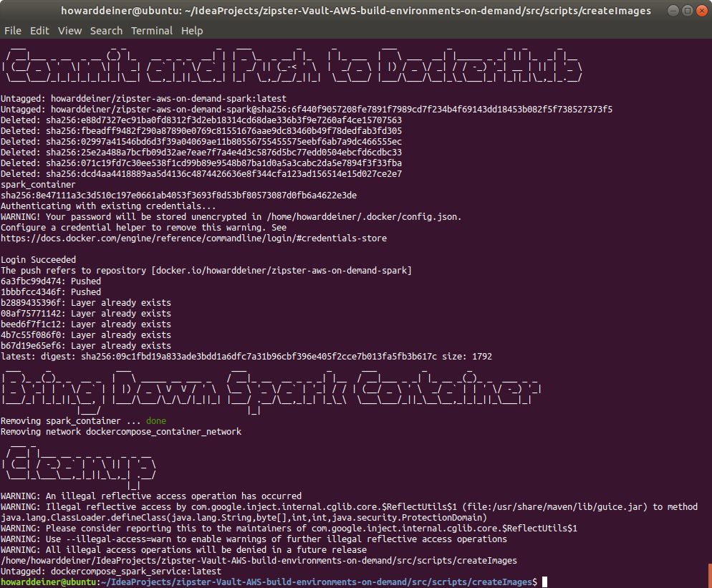Click 'b2889435396f: Layer already exists' line
712x588 pixels.
pos(86,303)
